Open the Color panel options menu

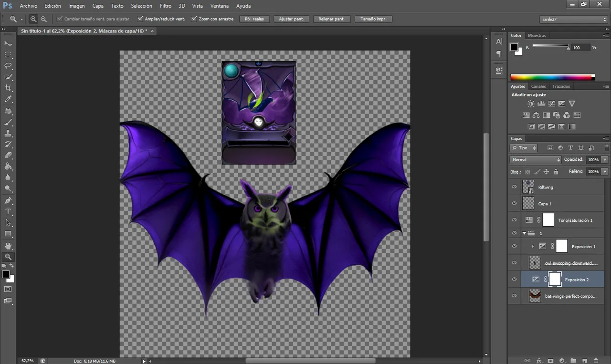(606, 35)
